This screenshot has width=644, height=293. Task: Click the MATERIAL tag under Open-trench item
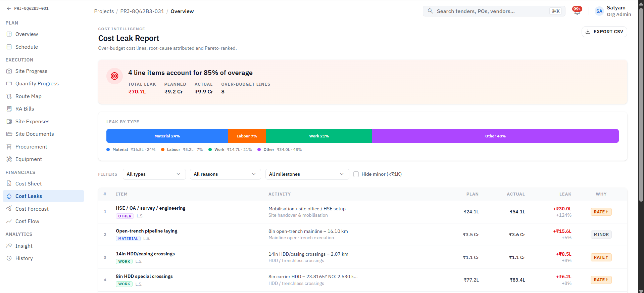click(x=128, y=239)
